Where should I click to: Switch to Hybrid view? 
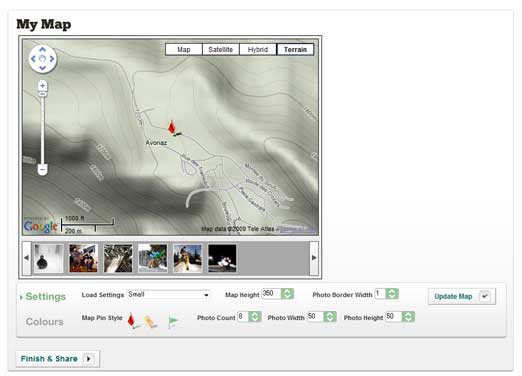coord(258,49)
